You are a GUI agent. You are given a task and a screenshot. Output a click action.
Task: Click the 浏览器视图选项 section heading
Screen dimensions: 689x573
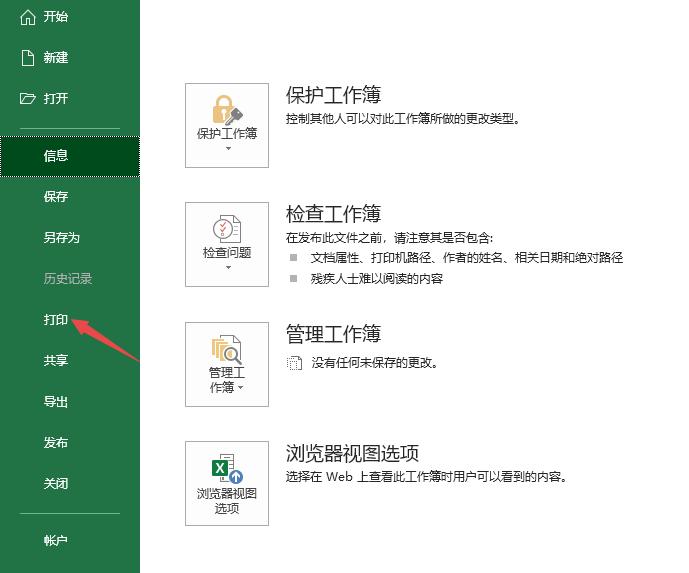352,453
